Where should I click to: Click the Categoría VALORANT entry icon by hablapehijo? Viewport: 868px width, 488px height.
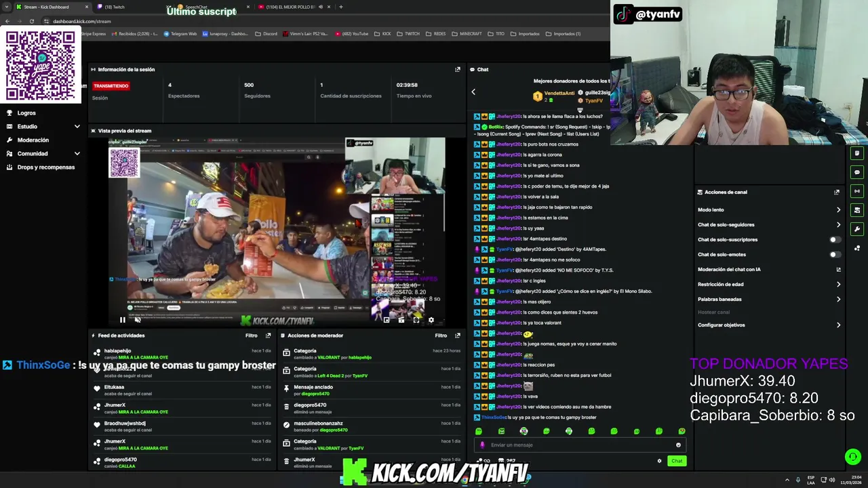pyautogui.click(x=287, y=353)
